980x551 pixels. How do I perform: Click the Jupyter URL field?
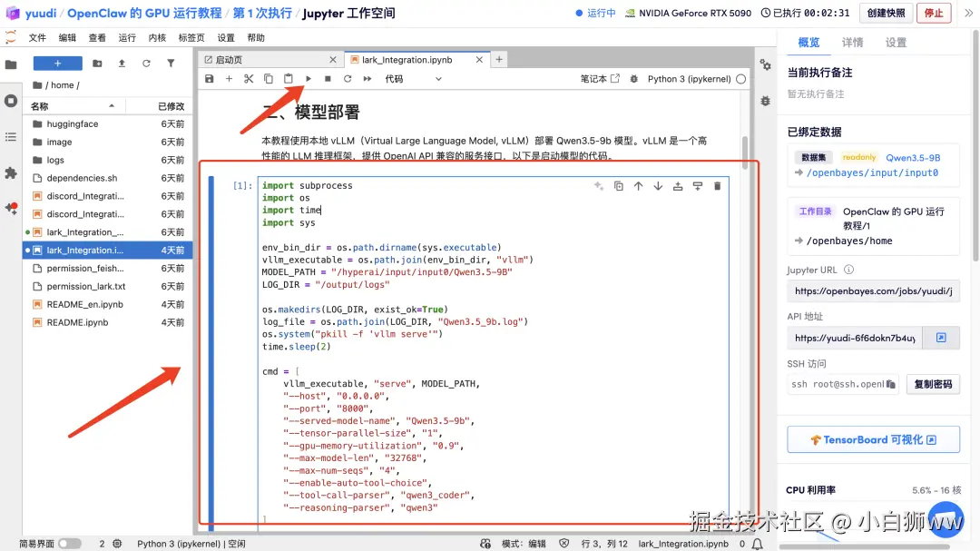[x=873, y=290]
